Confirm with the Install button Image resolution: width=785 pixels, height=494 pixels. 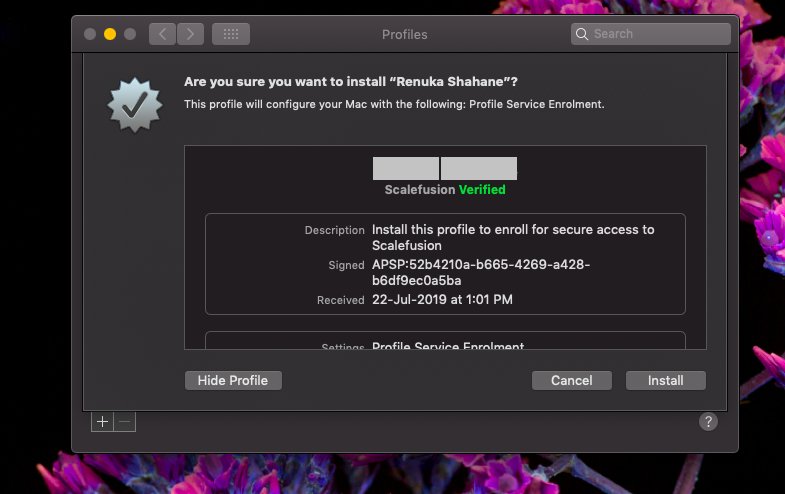tap(666, 380)
